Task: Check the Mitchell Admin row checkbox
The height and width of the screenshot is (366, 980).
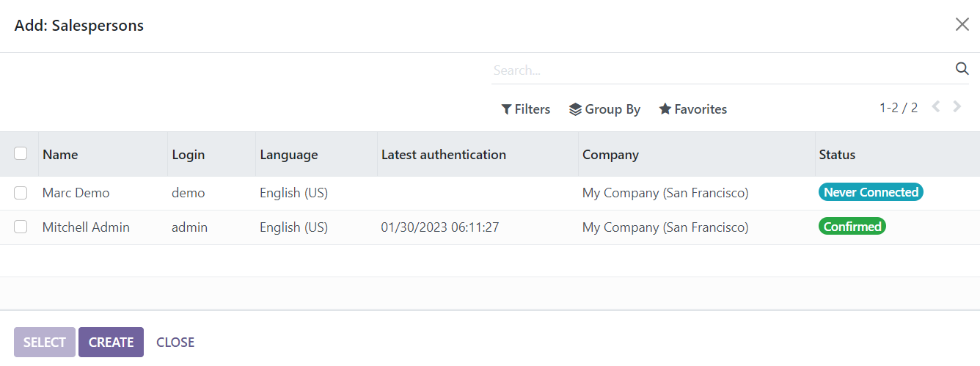Action: point(21,227)
